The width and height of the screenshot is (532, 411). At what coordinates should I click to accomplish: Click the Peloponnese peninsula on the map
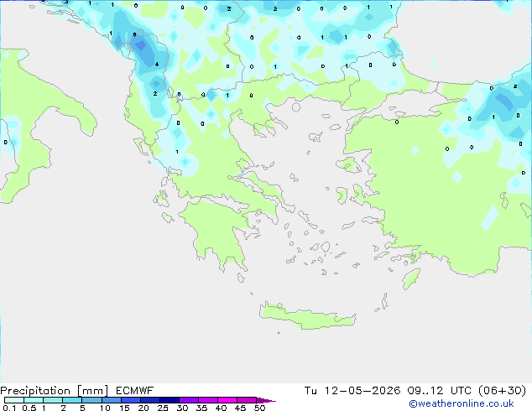(x=217, y=231)
